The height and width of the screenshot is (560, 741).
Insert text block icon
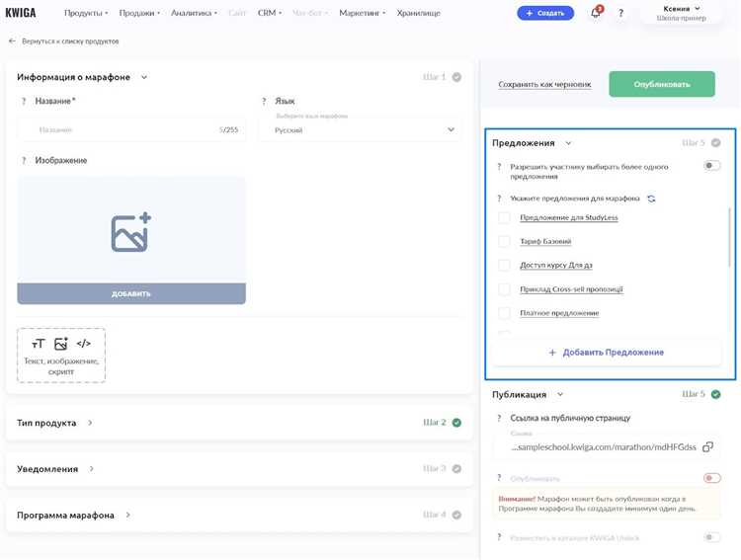point(38,344)
